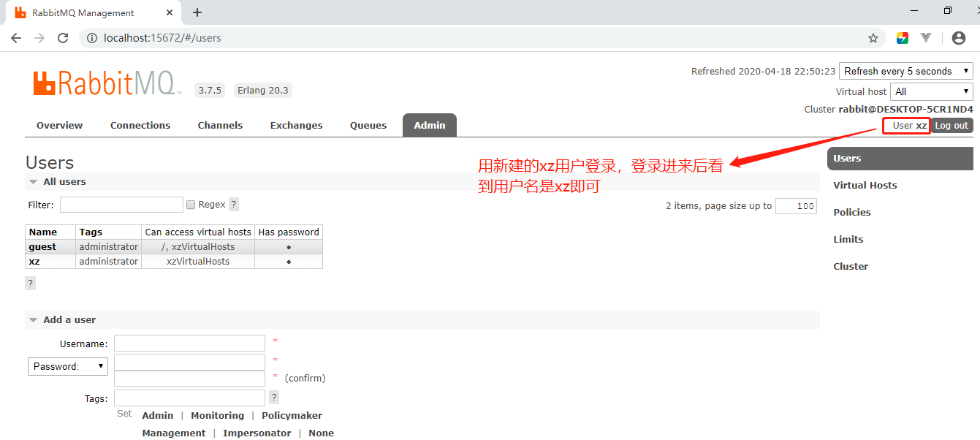Image resolution: width=980 pixels, height=440 pixels.
Task: Set the Admin tag
Action: (158, 415)
